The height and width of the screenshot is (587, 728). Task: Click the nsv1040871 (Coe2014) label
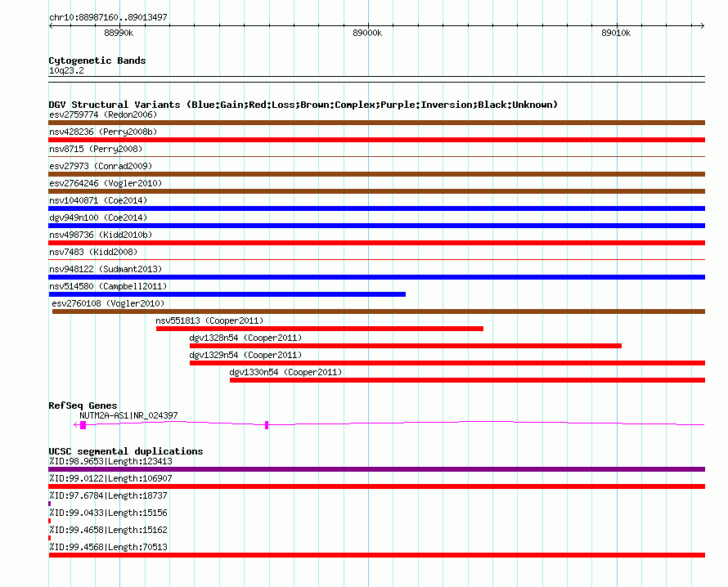click(x=98, y=200)
